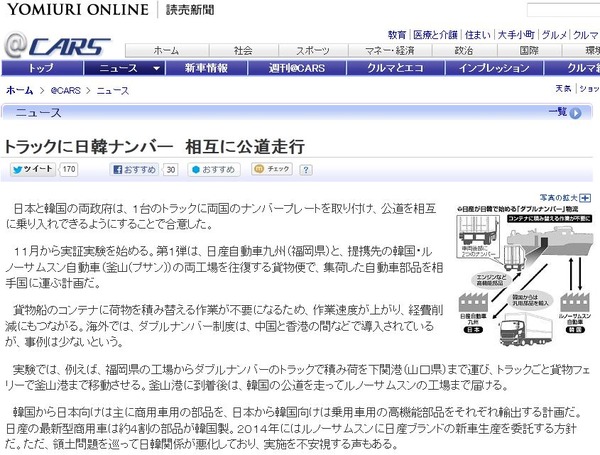Click the question mark help icon
Viewport: 600px width, 455px height.
[305, 170]
